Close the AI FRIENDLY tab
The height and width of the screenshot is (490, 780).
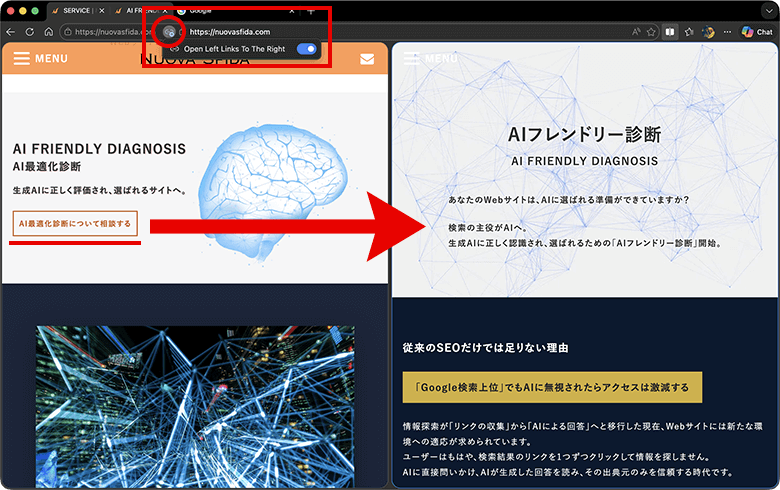(165, 10)
